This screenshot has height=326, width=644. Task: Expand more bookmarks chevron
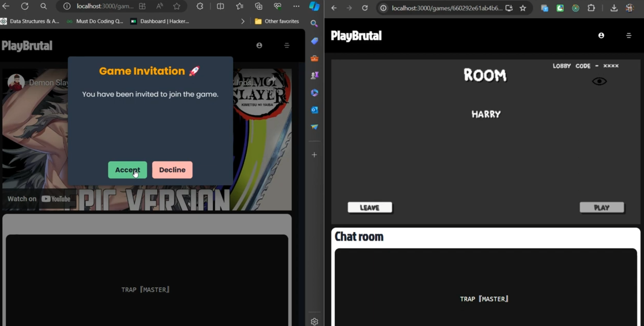(x=243, y=21)
